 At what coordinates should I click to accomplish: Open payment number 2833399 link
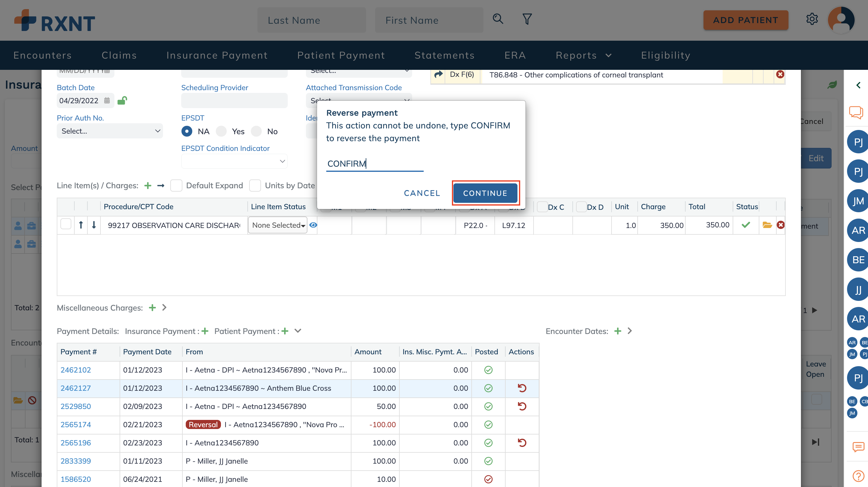[x=76, y=461]
